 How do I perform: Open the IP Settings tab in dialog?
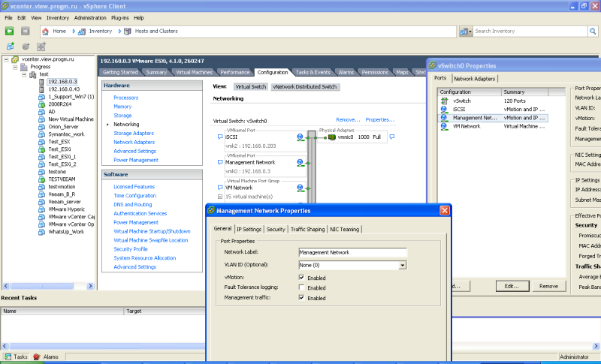(249, 229)
